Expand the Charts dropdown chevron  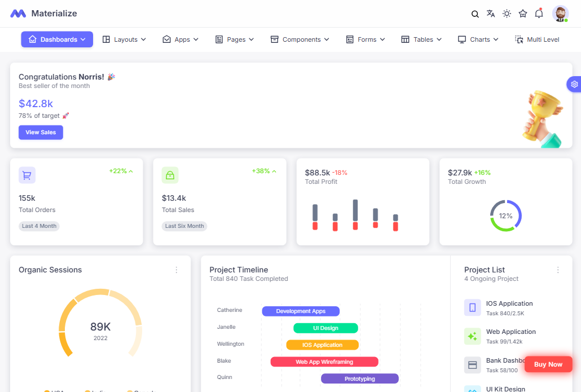(496, 39)
